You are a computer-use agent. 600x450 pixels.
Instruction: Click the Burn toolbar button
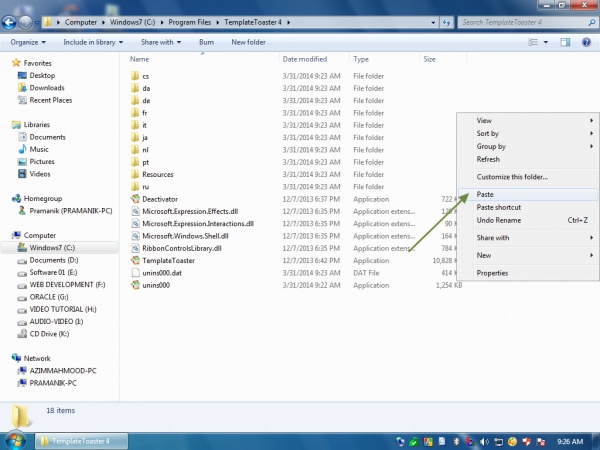pyautogui.click(x=206, y=42)
